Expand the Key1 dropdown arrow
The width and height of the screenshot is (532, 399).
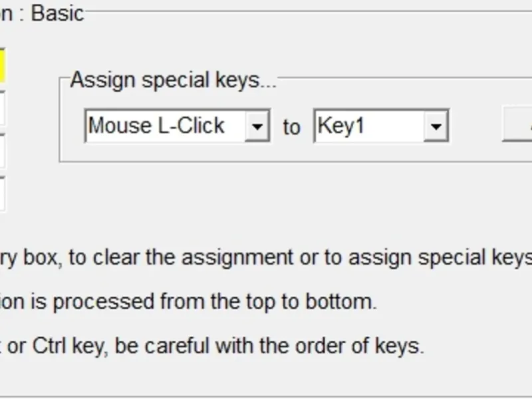(x=436, y=126)
